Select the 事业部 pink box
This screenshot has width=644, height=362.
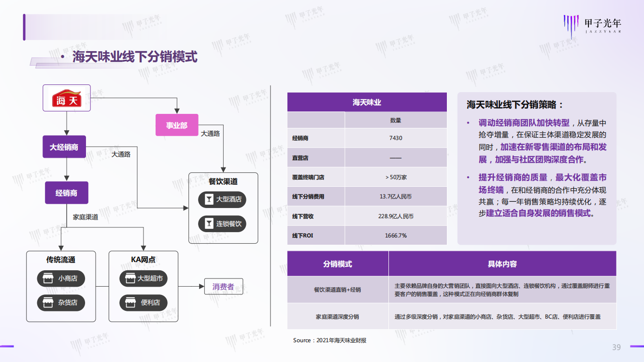(x=177, y=125)
